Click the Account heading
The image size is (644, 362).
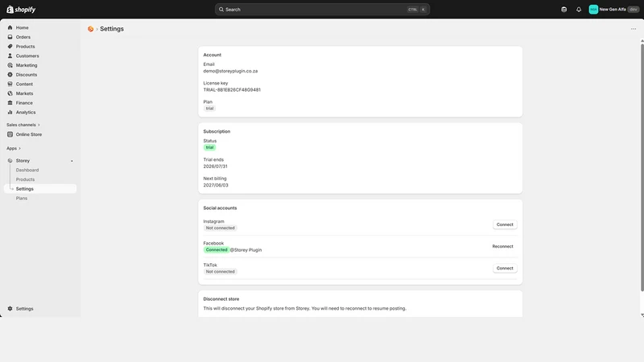pos(212,55)
